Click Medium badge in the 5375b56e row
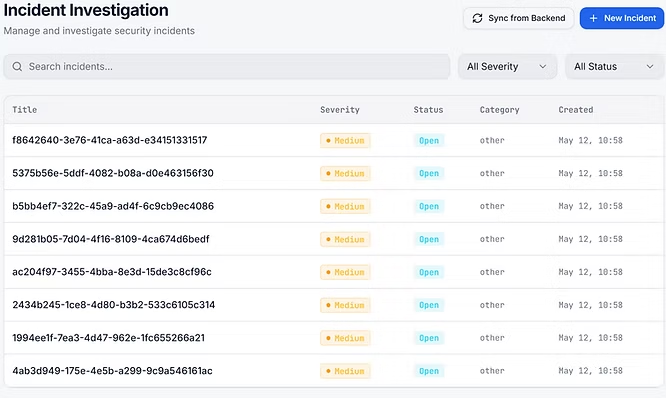The image size is (666, 398). pos(345,173)
